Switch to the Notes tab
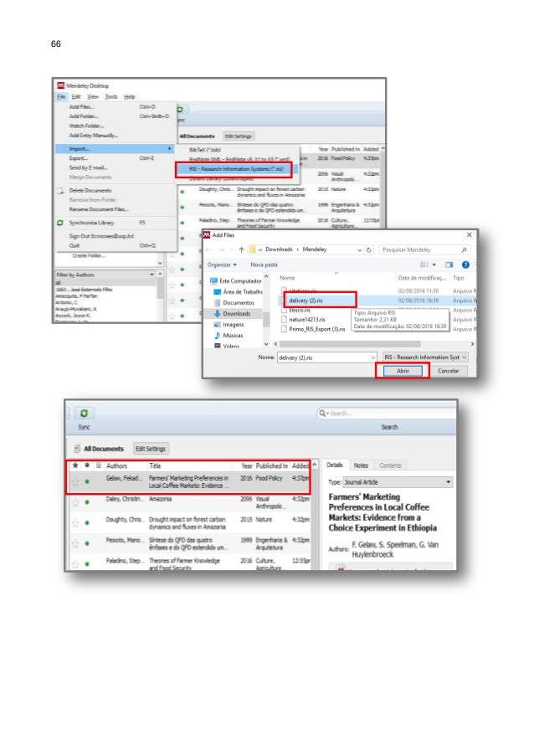The height and width of the screenshot is (756, 534). (x=361, y=465)
